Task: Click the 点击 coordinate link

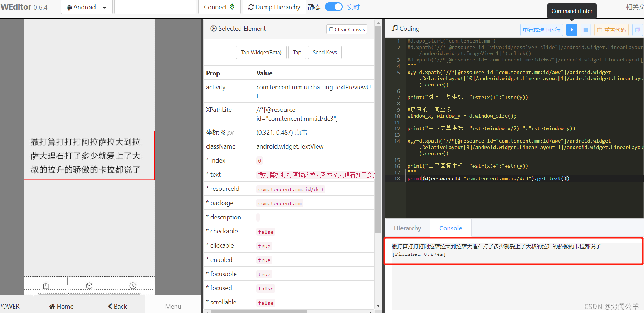Action: [x=301, y=133]
